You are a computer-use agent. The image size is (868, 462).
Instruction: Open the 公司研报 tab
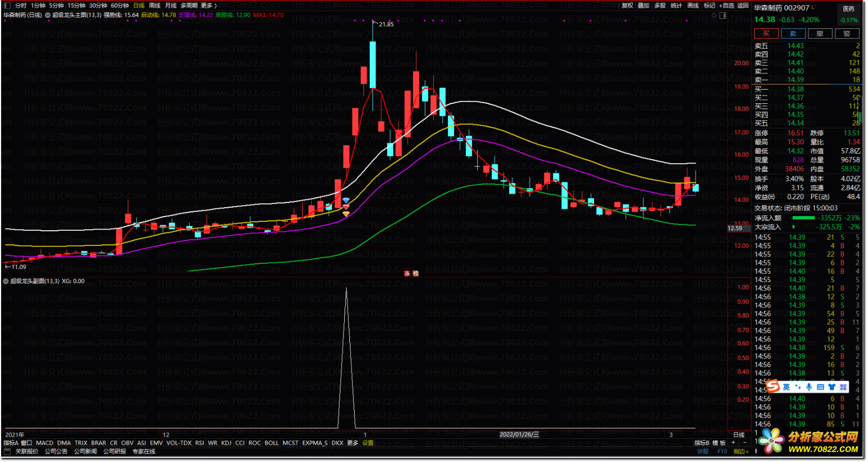(x=115, y=452)
